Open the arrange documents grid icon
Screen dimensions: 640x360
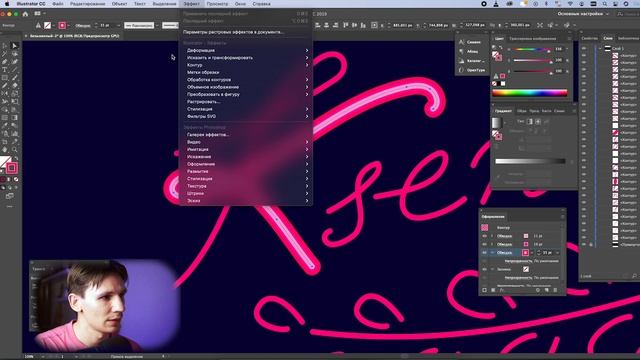tap(38, 13)
